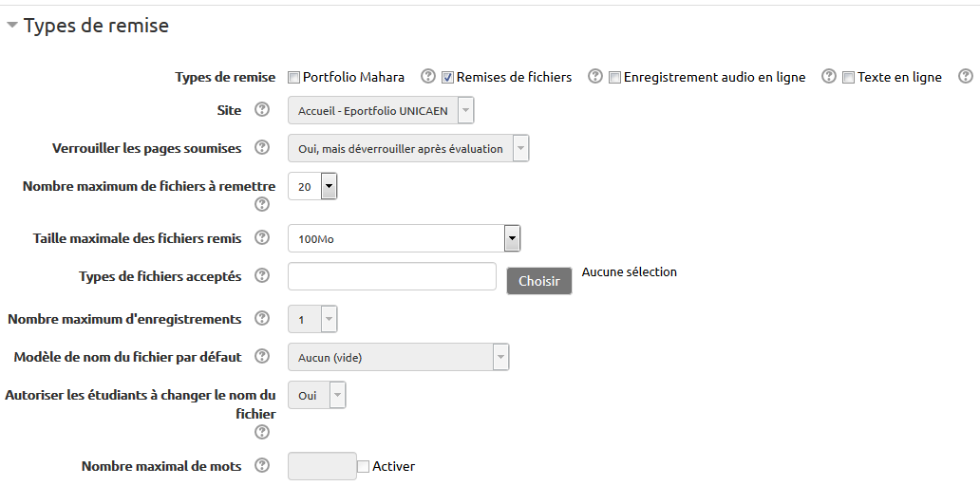Click help icon under Nombre maximum de fichiers
980x486 pixels.
pyautogui.click(x=262, y=204)
